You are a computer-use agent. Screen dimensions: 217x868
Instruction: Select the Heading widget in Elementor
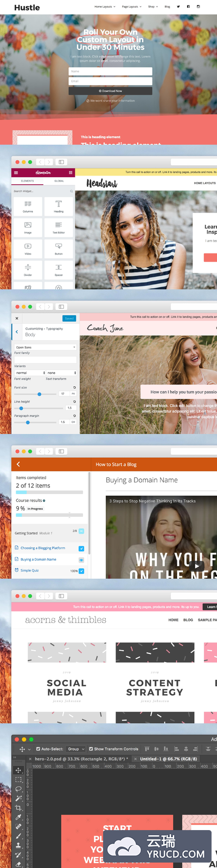pos(59,205)
